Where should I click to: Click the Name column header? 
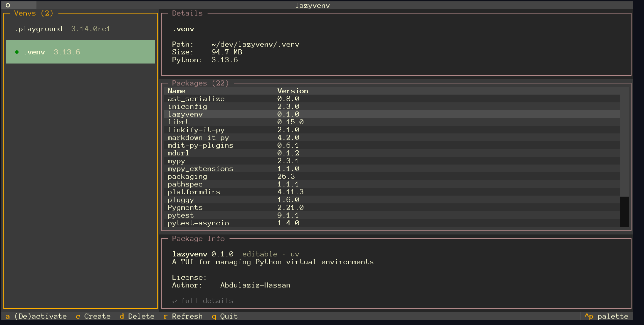(x=177, y=91)
